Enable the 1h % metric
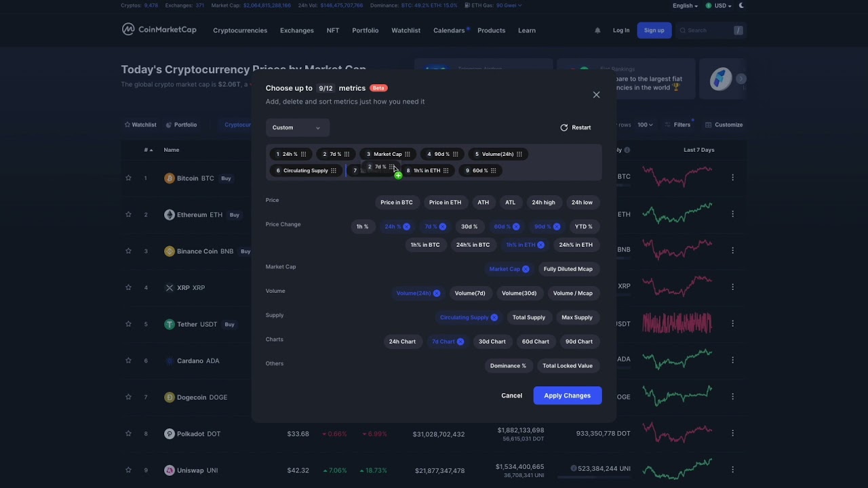 click(x=362, y=226)
